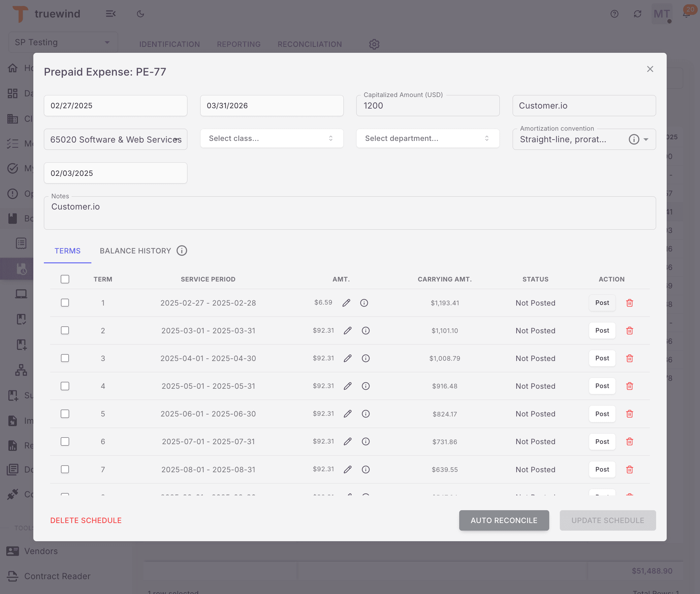Select the term 4 row checkbox
Image resolution: width=700 pixels, height=594 pixels.
65,386
